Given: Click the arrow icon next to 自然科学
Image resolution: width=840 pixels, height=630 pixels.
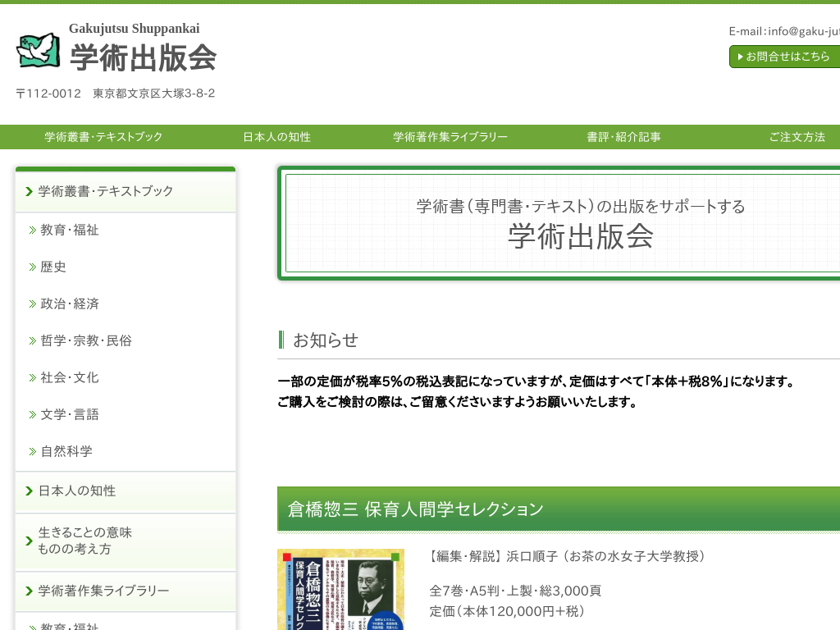Looking at the screenshot, I should tap(31, 451).
